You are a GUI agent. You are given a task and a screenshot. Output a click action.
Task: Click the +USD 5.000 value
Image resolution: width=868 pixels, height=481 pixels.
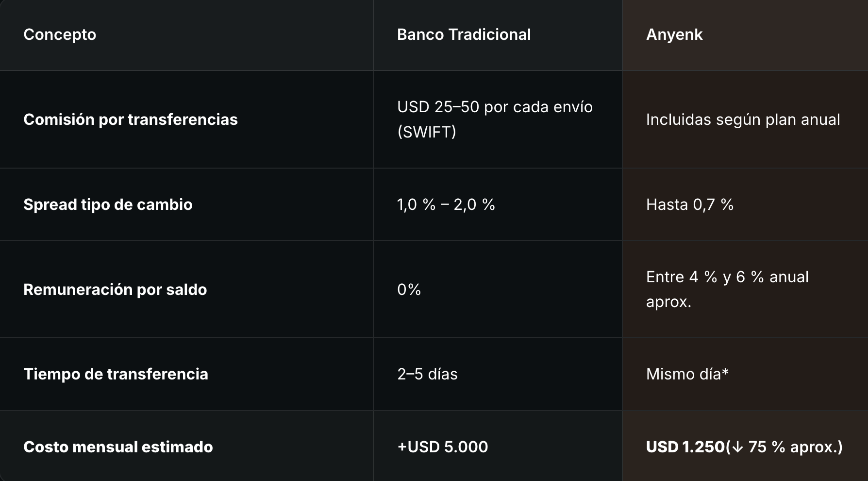click(442, 447)
